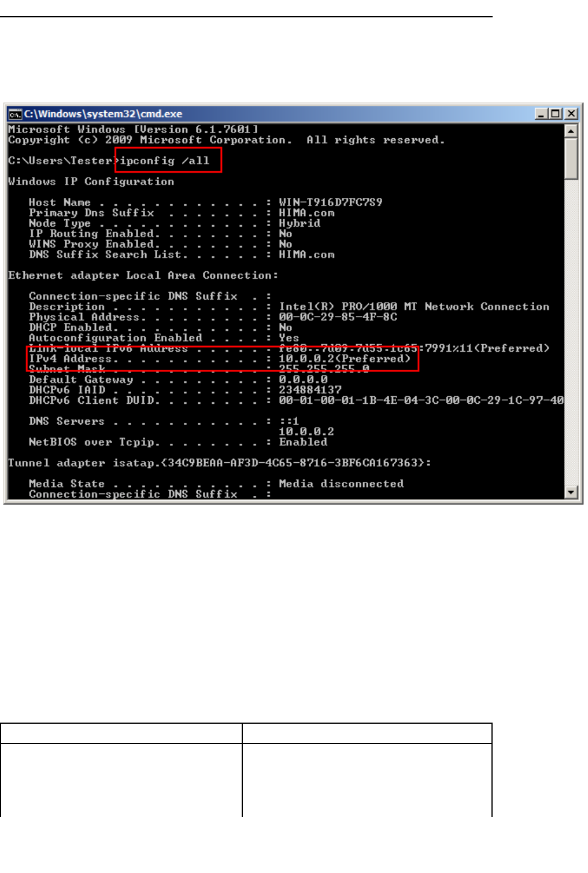Maximize the cmd.exe console window
Screen dimensions: 588x873
point(556,114)
